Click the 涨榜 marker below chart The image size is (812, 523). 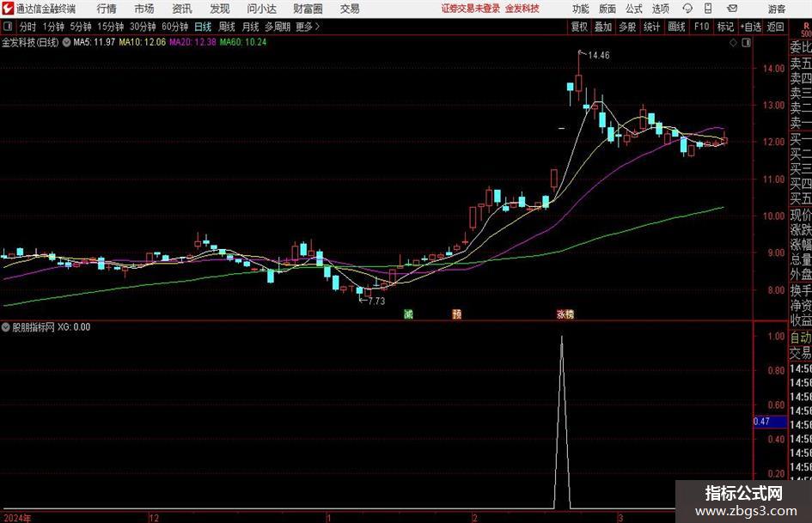point(565,313)
